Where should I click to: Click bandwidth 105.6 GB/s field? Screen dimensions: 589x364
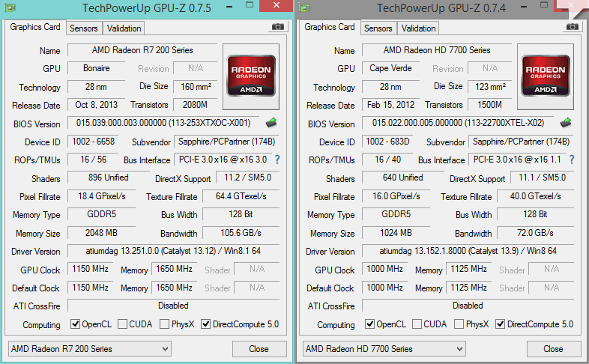tap(241, 233)
